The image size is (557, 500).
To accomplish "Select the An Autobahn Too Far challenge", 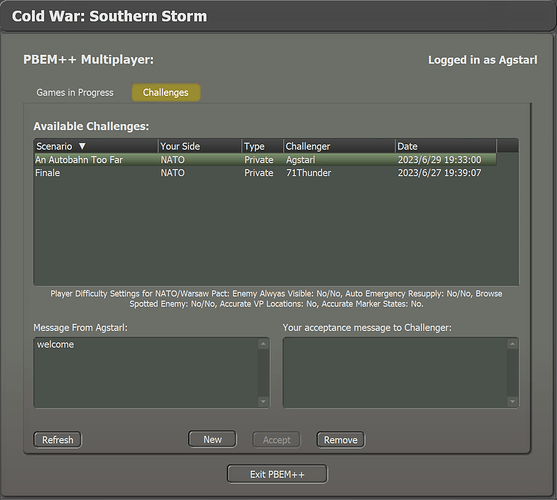I will pos(265,160).
